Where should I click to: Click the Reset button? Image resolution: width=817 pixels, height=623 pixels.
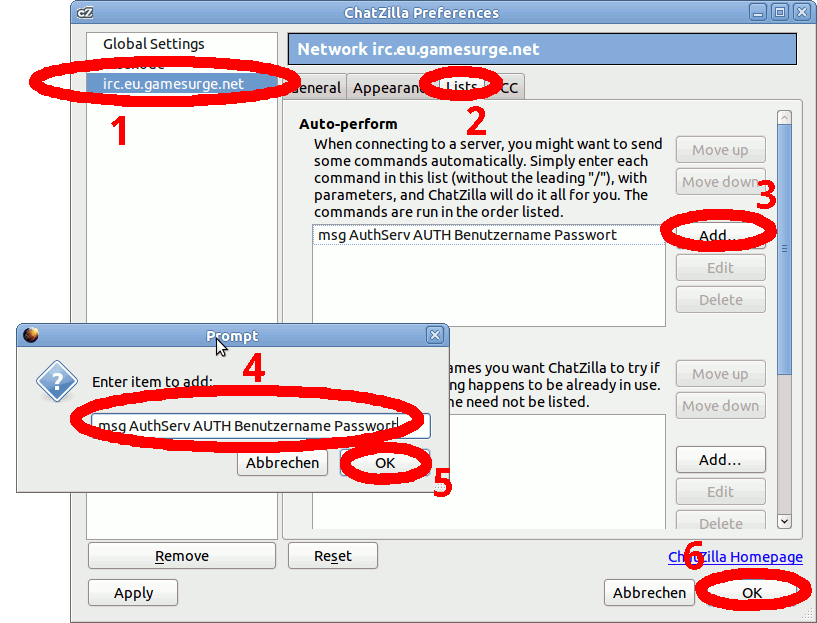333,556
